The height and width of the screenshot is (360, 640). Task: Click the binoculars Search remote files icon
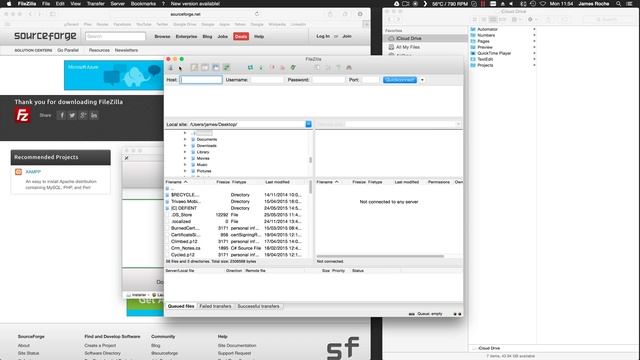click(x=349, y=68)
